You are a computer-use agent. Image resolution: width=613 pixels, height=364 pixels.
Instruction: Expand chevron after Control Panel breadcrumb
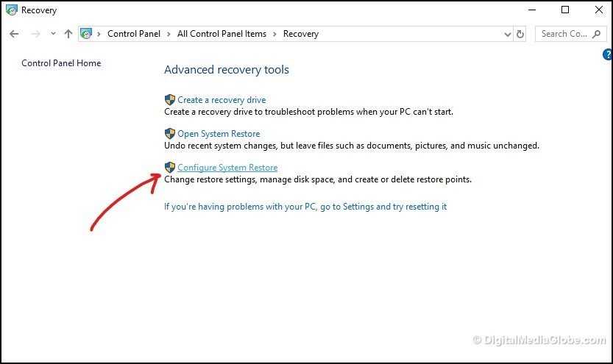[x=169, y=34]
